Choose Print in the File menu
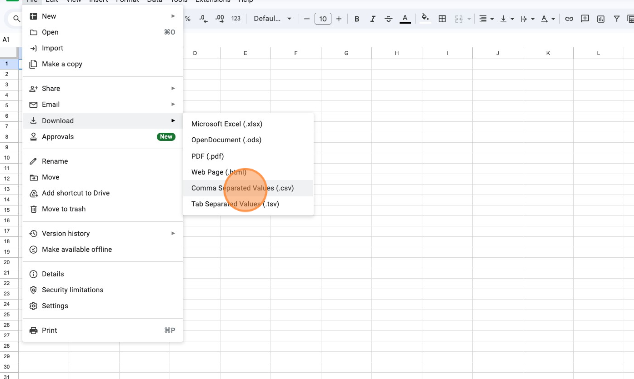 (103, 330)
